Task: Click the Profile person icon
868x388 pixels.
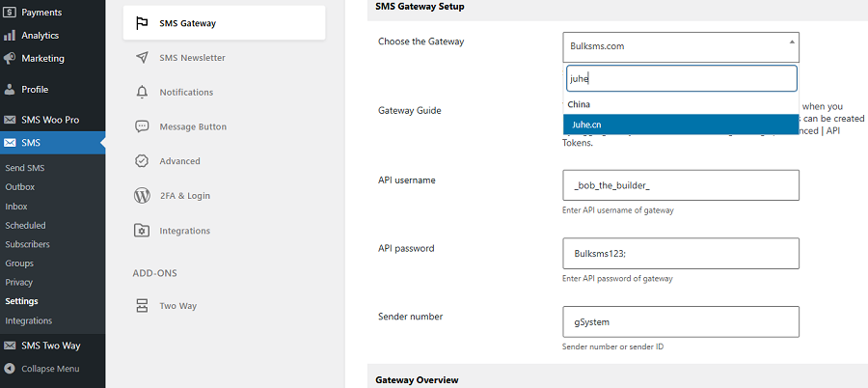Action: coord(10,89)
